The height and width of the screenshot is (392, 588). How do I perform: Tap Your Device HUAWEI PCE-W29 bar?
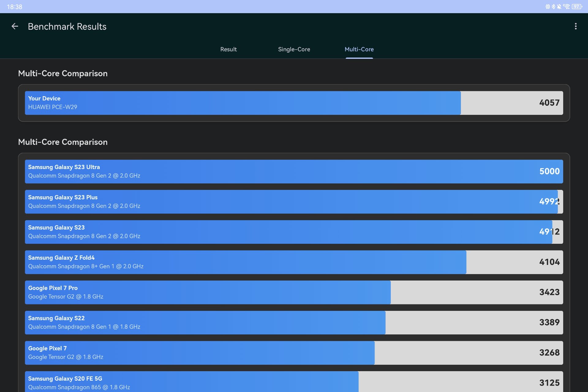click(294, 103)
